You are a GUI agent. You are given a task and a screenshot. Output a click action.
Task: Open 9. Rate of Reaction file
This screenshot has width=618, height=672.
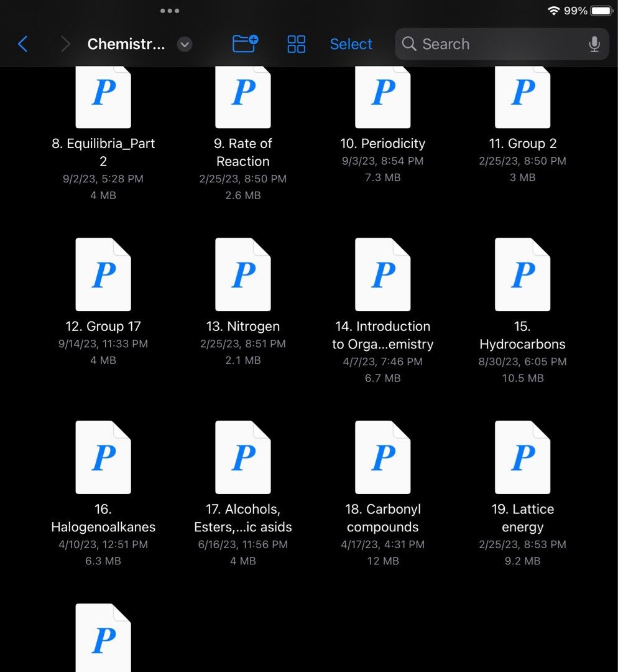tap(243, 96)
